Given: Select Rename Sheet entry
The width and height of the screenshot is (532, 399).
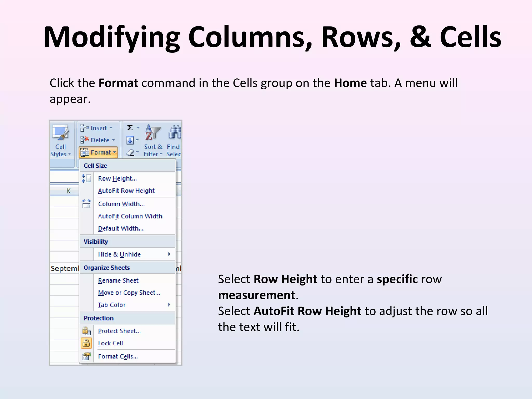Looking at the screenshot, I should tap(128, 280).
